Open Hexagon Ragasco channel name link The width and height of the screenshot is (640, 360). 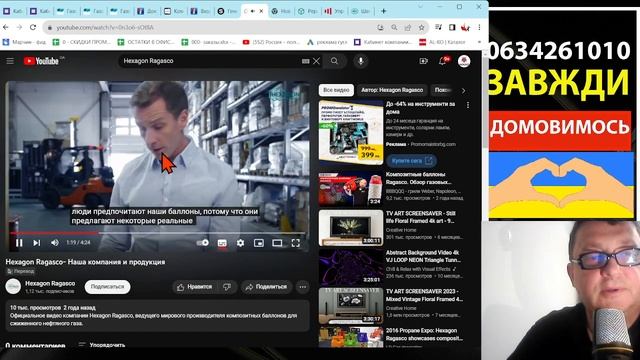(x=50, y=283)
